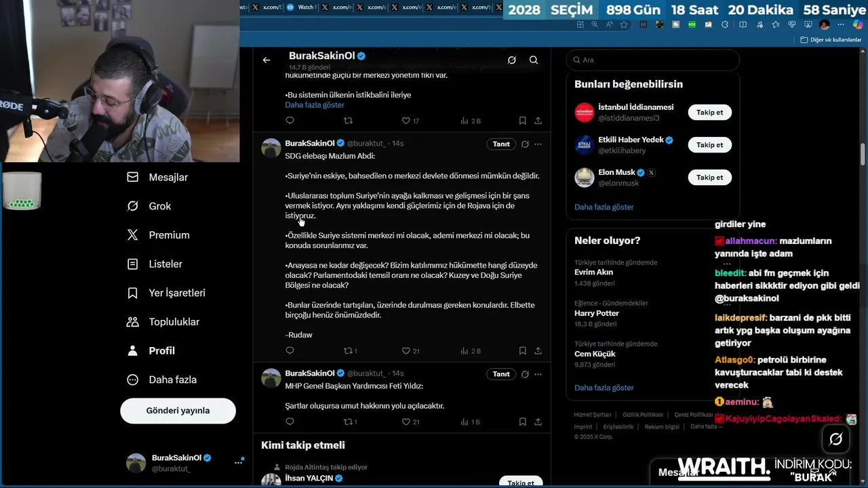
Task: Go to Listeler in the sidebar
Action: pos(155,264)
